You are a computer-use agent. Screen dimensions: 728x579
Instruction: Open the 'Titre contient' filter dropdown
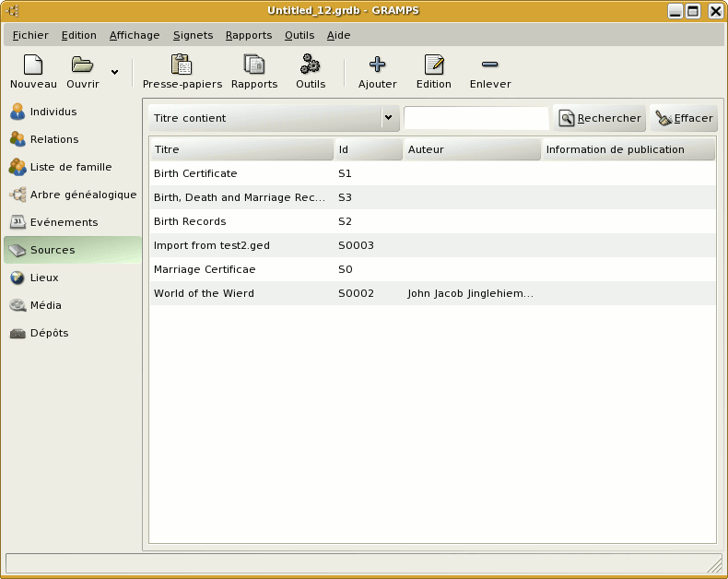pos(274,118)
